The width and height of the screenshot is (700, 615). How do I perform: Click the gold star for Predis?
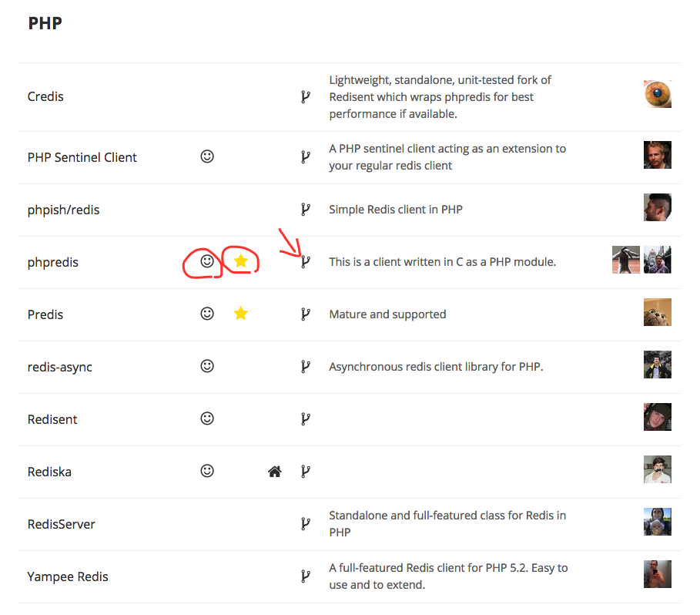tap(240, 314)
